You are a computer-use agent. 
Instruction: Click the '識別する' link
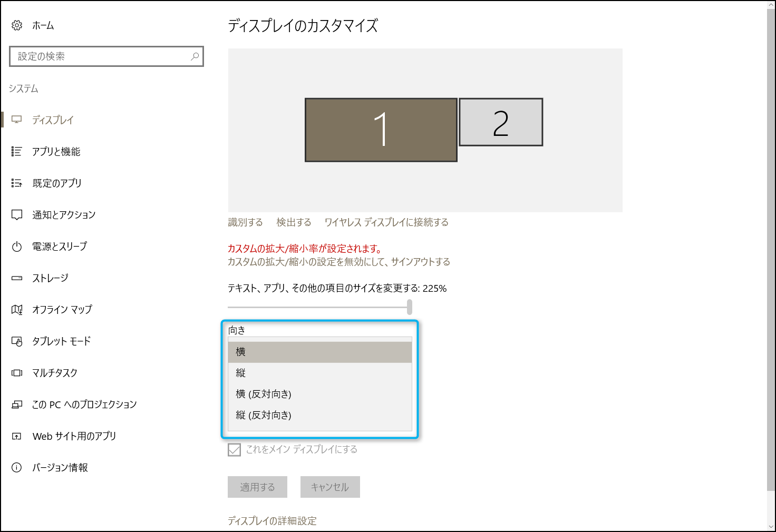pyautogui.click(x=245, y=222)
